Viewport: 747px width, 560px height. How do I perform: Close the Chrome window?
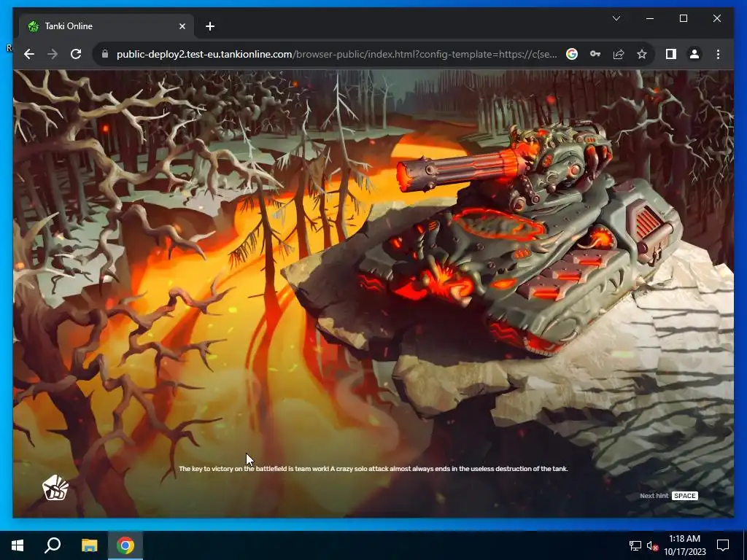coord(716,18)
